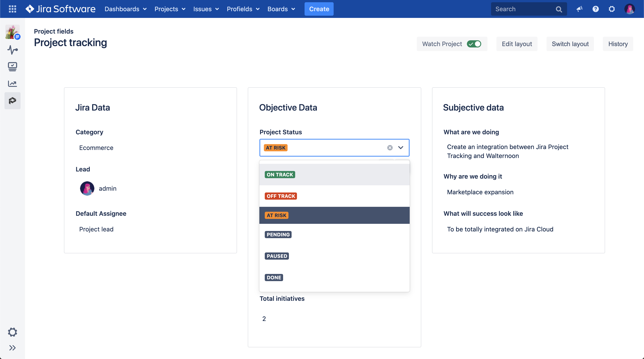
Task: Open project settings gear in sidebar
Action: click(12, 332)
